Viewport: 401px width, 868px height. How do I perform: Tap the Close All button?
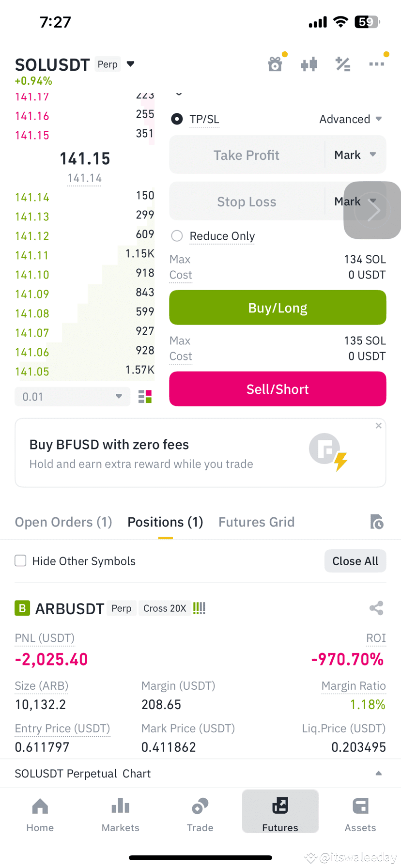[x=355, y=561]
